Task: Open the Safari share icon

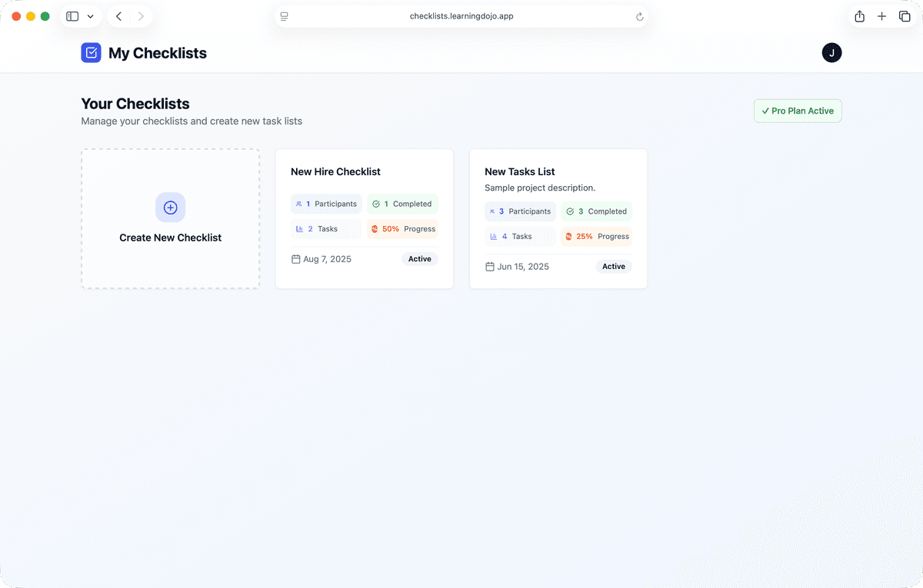Action: pos(860,16)
